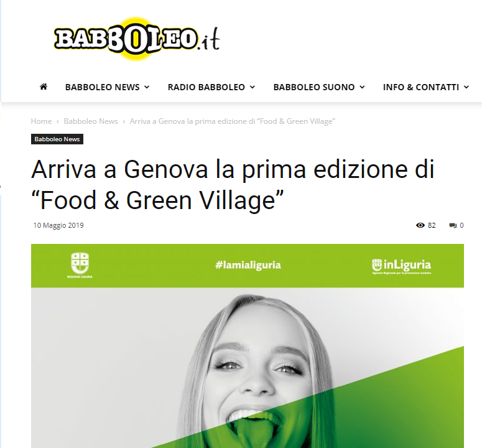This screenshot has height=448, width=482.
Task: Click the home icon in navigation bar
Action: 44,86
